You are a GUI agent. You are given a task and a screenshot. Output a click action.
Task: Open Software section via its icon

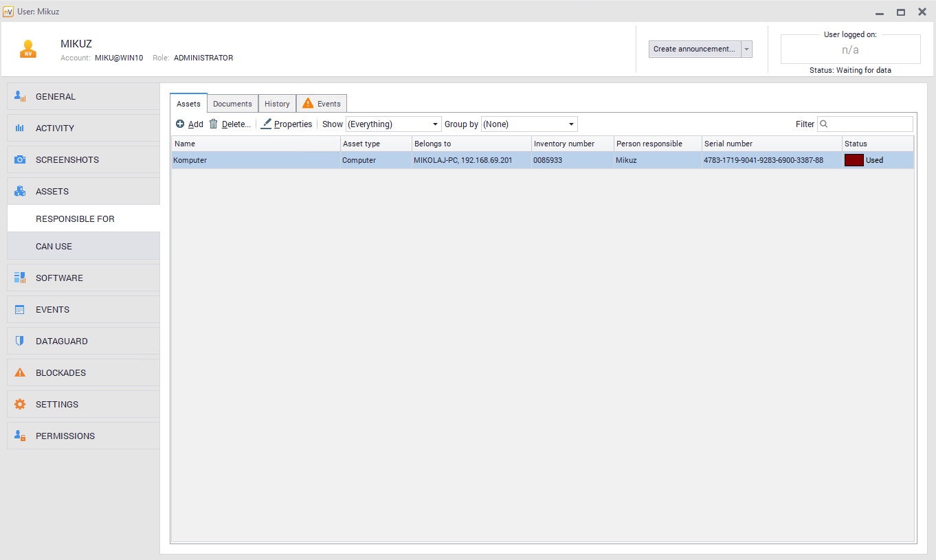point(20,278)
